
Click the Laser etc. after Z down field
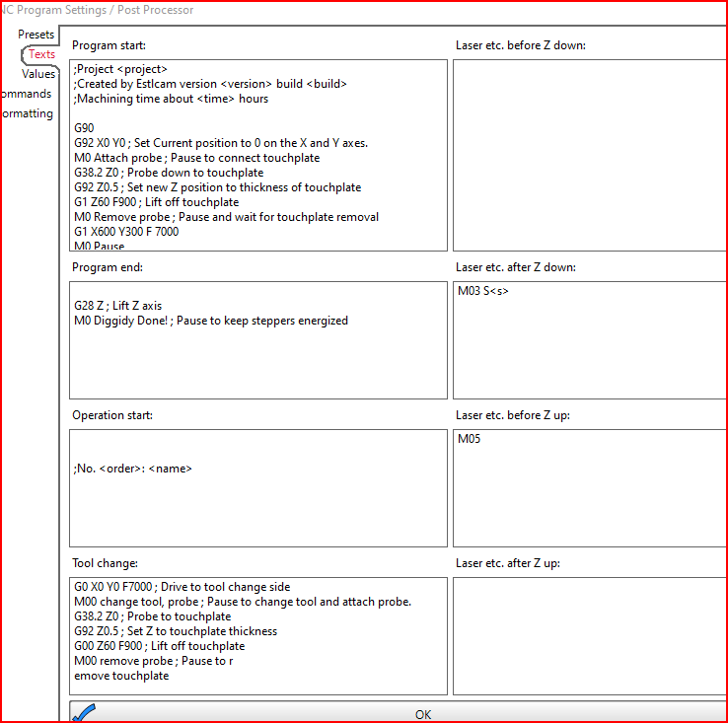coord(590,340)
